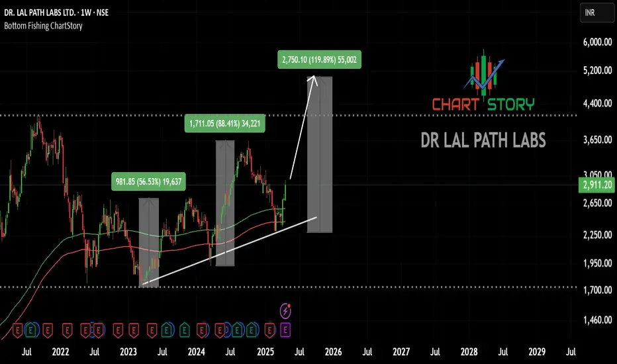
Task: Click the current price label 2,911.20
Action: coord(597,185)
